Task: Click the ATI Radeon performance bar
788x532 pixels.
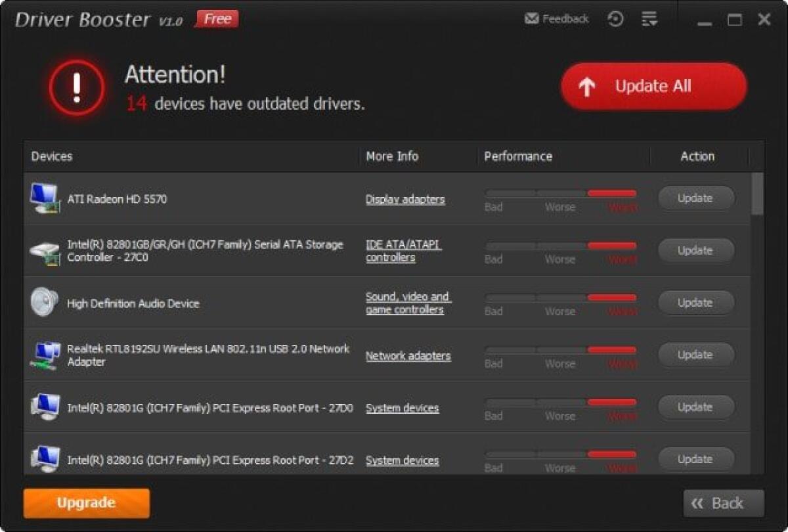Action: [x=559, y=192]
